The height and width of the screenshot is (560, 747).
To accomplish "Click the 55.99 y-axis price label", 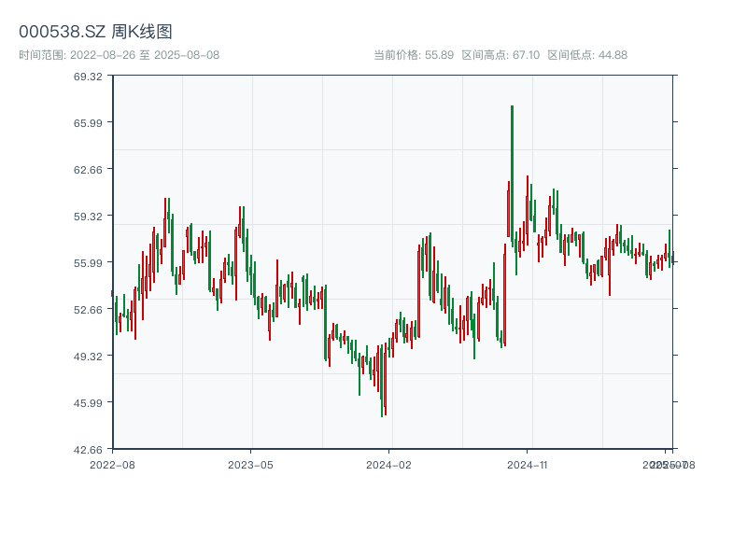I will [x=88, y=262].
